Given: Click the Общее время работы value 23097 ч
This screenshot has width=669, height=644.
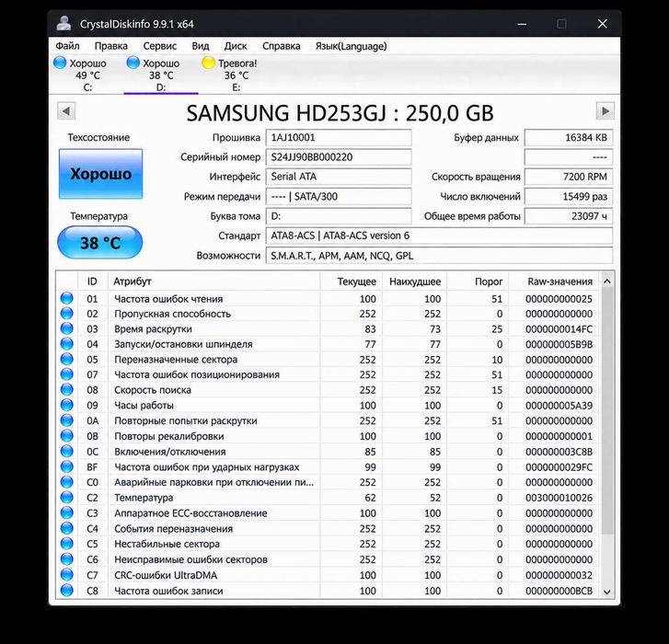Looking at the screenshot, I should (x=569, y=216).
